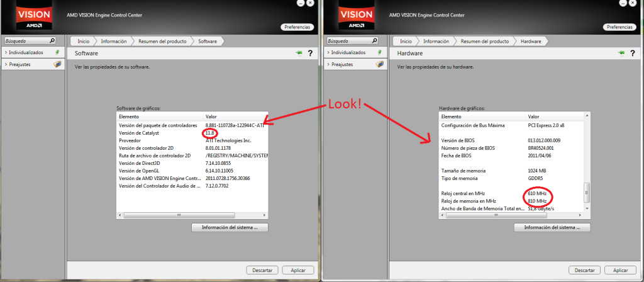Screen dimensions: 644x282
Task: Click Información del sistema button on Hardware page
Action: pos(552,227)
